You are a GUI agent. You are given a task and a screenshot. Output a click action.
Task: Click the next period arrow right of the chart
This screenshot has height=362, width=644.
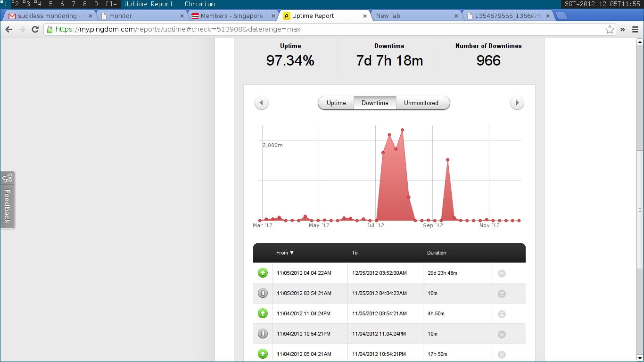coord(517,103)
